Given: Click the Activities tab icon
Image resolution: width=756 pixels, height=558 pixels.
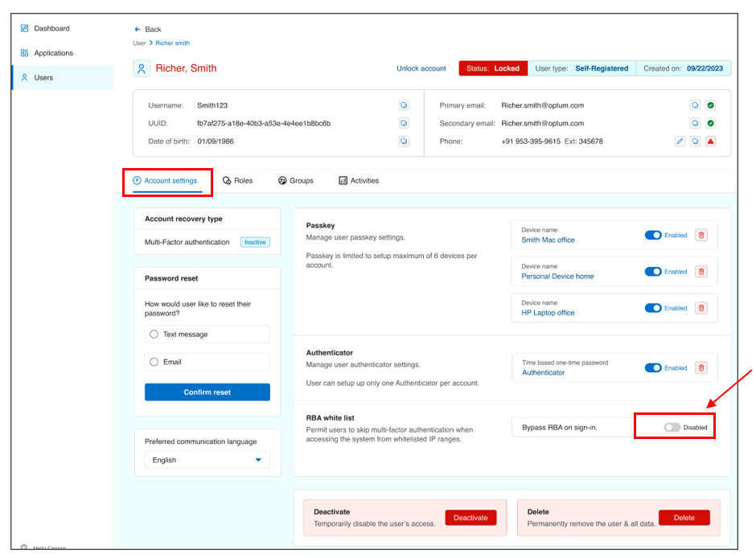Looking at the screenshot, I should tap(343, 181).
